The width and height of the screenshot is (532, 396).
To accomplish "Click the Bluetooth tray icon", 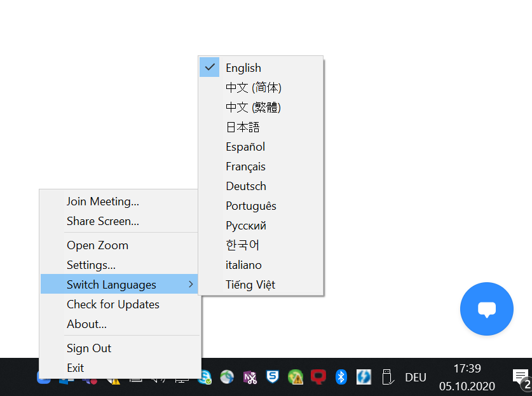I will [341, 377].
